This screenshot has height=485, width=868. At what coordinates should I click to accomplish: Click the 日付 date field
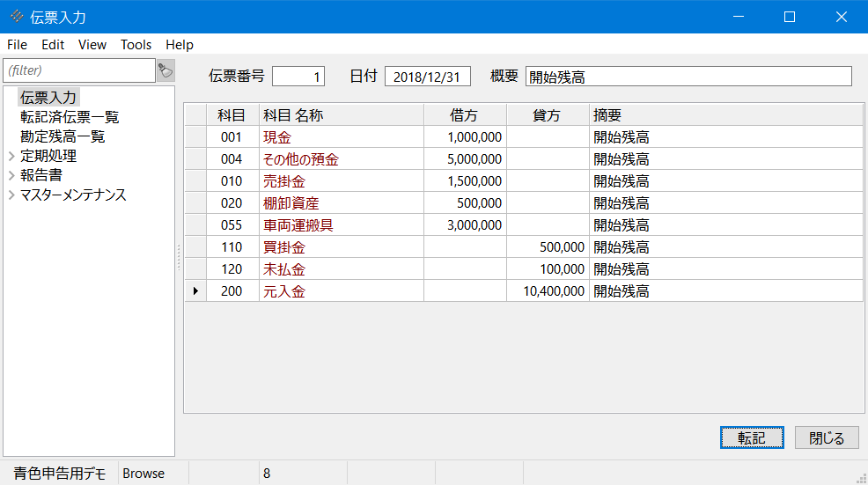(x=427, y=77)
